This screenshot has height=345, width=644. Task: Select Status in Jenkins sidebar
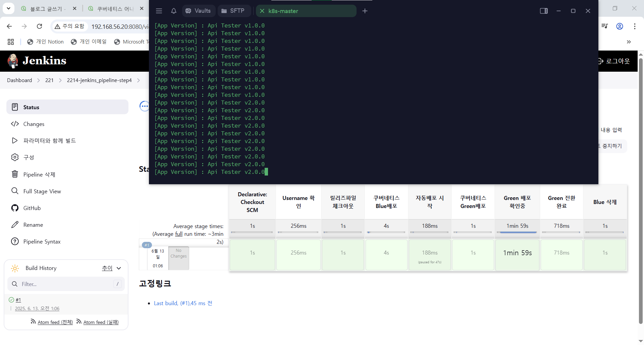tap(67, 107)
